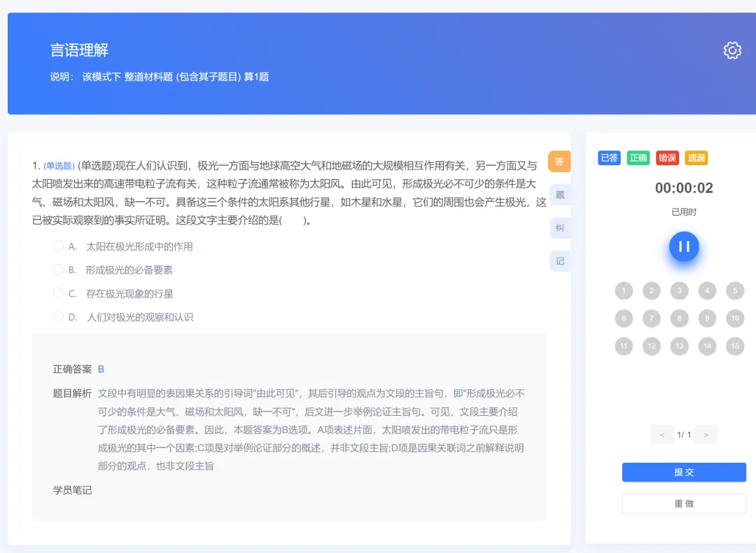Click the 说明 description line in header
Viewport: 756px width, 553px height.
click(160, 77)
